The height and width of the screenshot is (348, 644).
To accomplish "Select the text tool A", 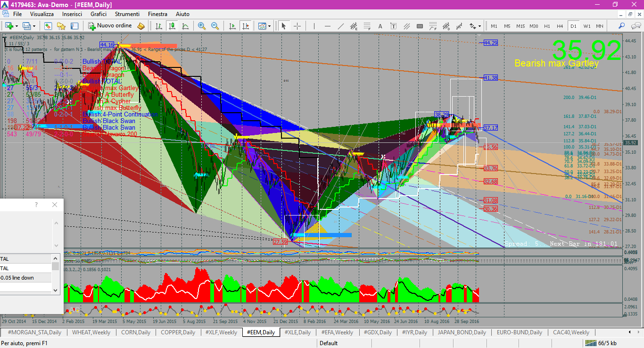I will (380, 26).
